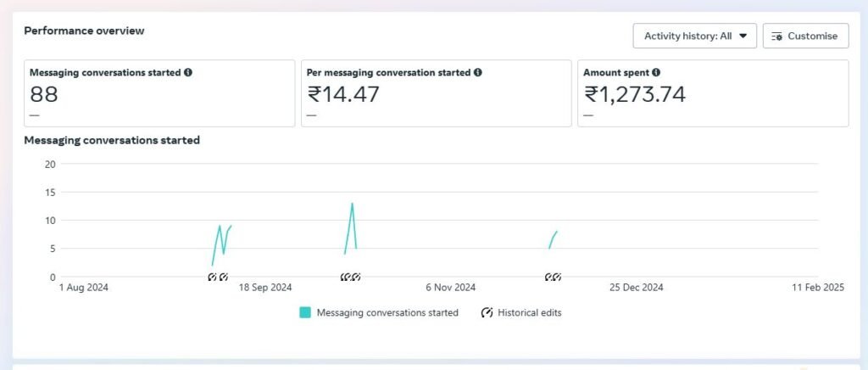Click the Performance overview heading

84,31
